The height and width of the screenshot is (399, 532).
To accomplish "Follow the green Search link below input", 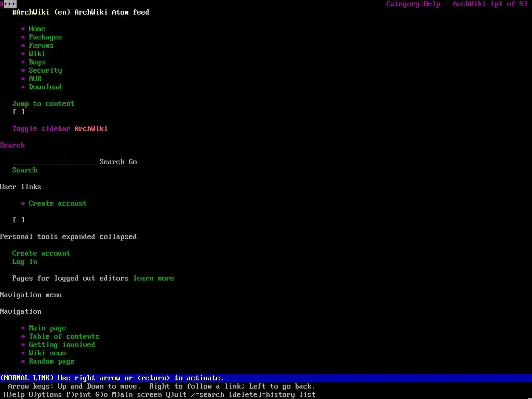I will tap(25, 170).
